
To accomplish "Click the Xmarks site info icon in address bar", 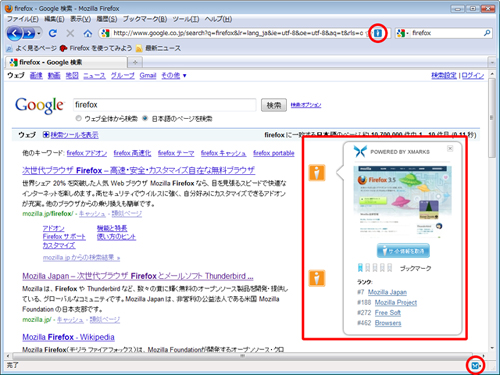I will 378,33.
